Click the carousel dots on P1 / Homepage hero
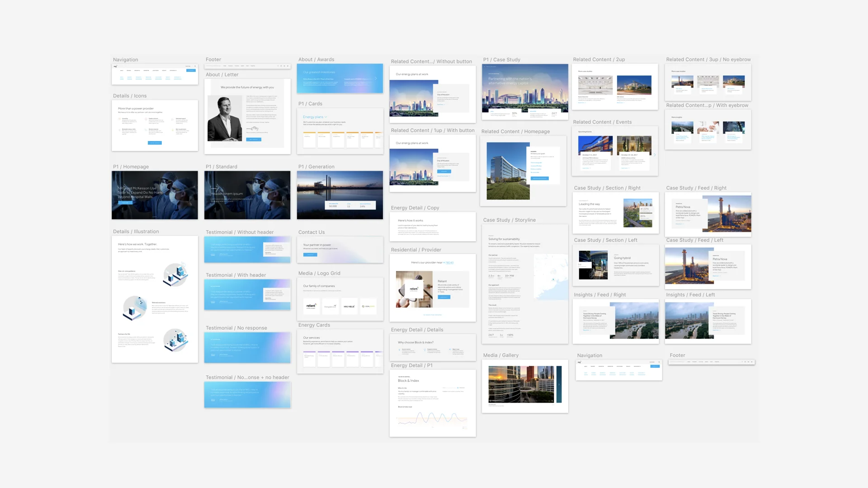 tap(155, 216)
